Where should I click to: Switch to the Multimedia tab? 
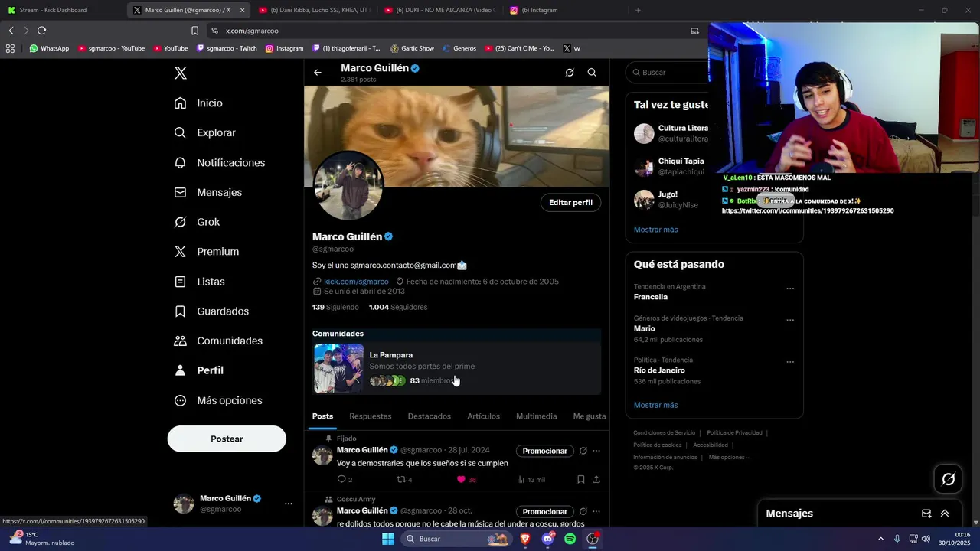pyautogui.click(x=537, y=416)
